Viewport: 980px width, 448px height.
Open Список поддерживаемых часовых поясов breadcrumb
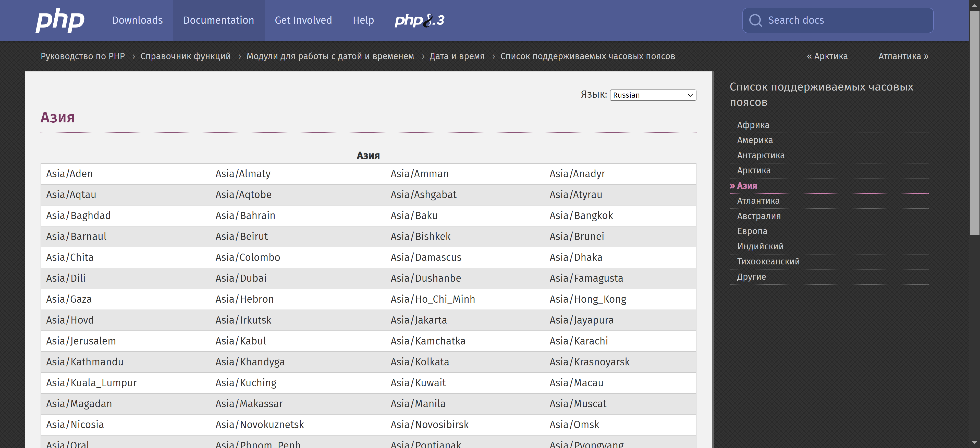[x=587, y=56]
